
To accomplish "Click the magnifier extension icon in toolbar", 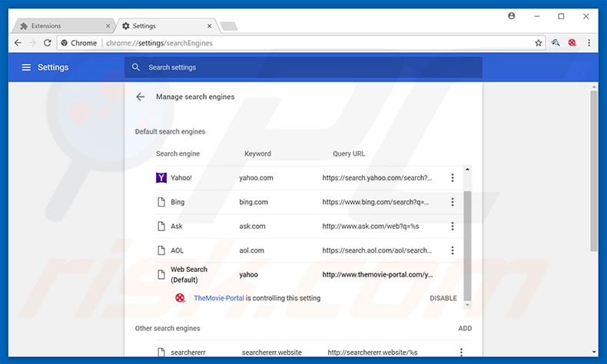I will [x=556, y=43].
